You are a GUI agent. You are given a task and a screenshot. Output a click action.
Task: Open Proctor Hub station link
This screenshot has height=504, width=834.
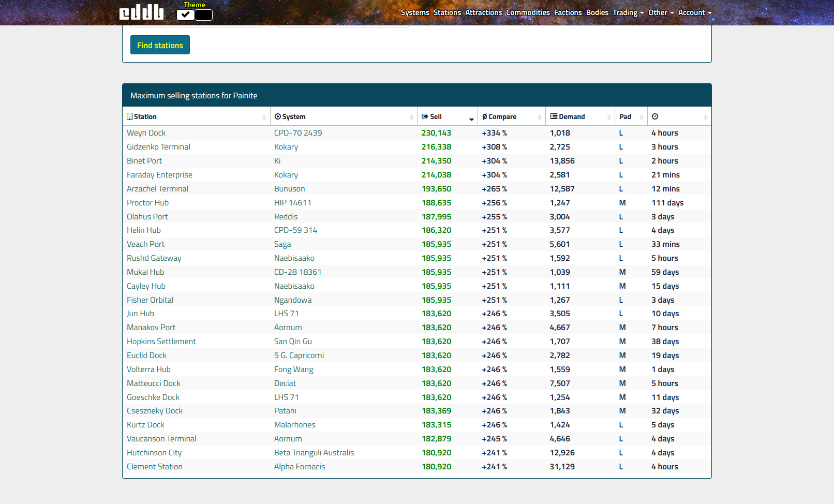click(147, 203)
